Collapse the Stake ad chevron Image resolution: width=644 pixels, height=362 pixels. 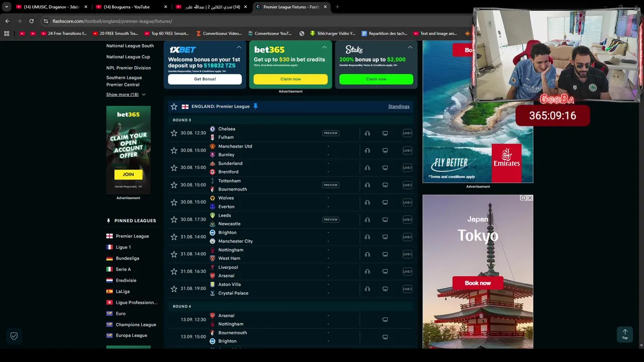click(410, 47)
